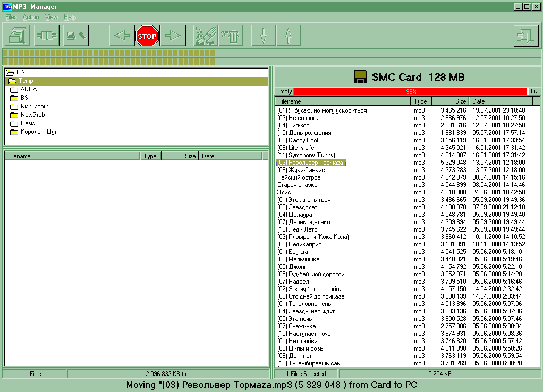
Task: Click the red STOP transfer button
Action: [147, 36]
